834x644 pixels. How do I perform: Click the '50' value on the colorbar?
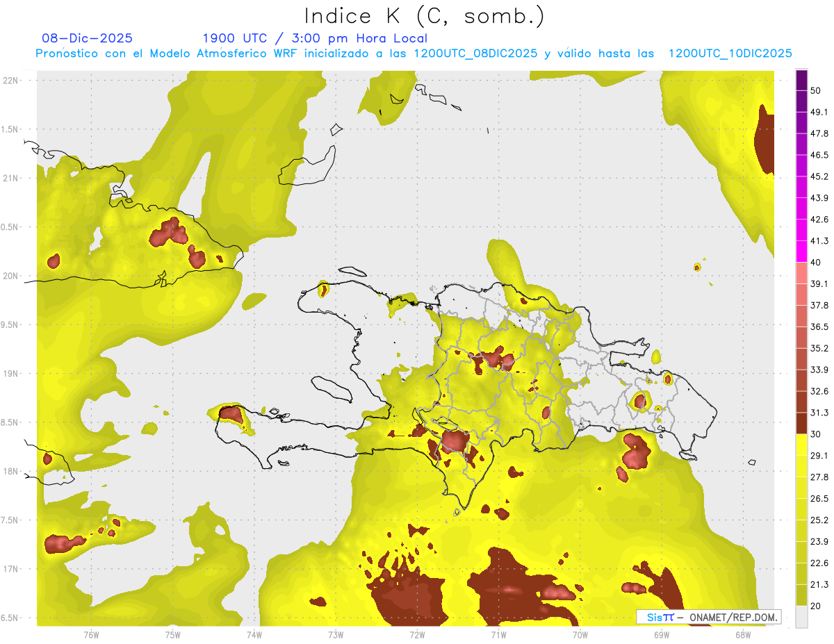816,90
